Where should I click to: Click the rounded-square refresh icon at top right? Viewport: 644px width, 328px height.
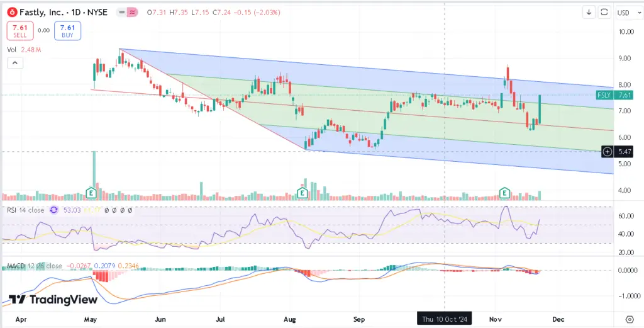coord(604,13)
